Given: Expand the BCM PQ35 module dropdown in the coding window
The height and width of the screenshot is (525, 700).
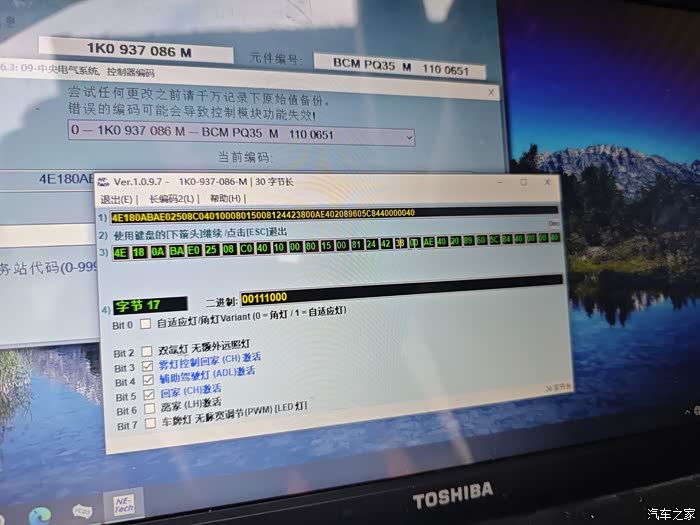Looking at the screenshot, I should tap(409, 138).
